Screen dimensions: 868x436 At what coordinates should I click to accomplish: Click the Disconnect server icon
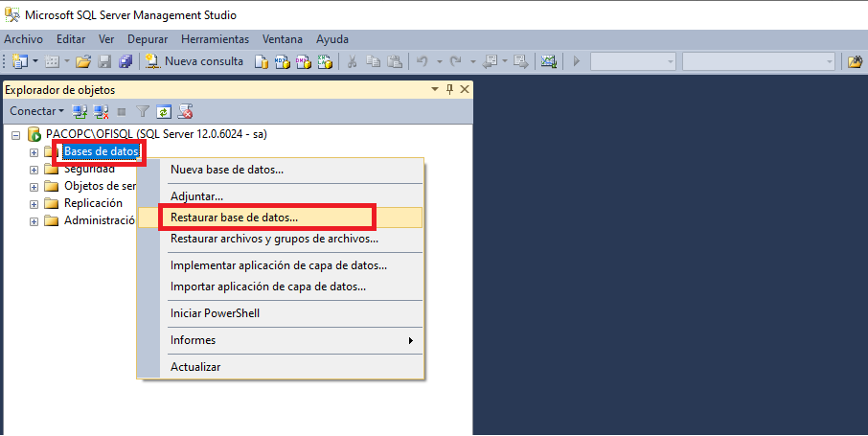click(101, 112)
